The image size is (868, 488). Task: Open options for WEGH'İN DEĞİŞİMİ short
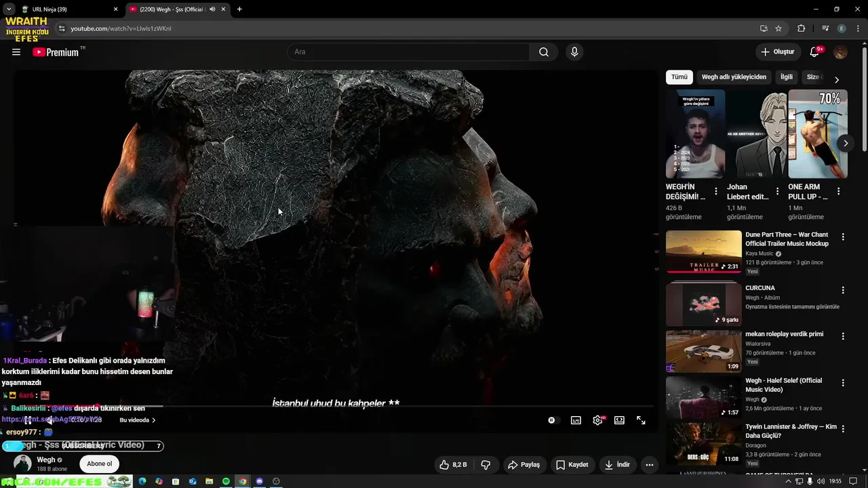coord(716,192)
